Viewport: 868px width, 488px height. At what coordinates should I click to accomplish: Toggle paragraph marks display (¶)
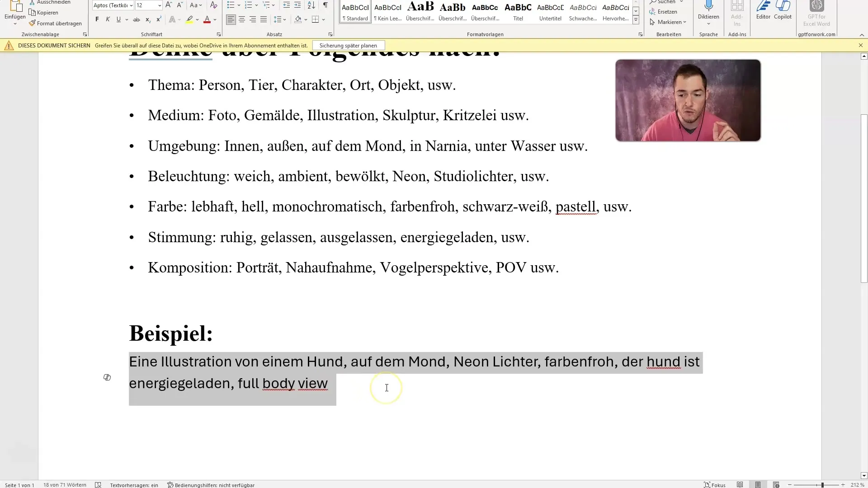325,5
